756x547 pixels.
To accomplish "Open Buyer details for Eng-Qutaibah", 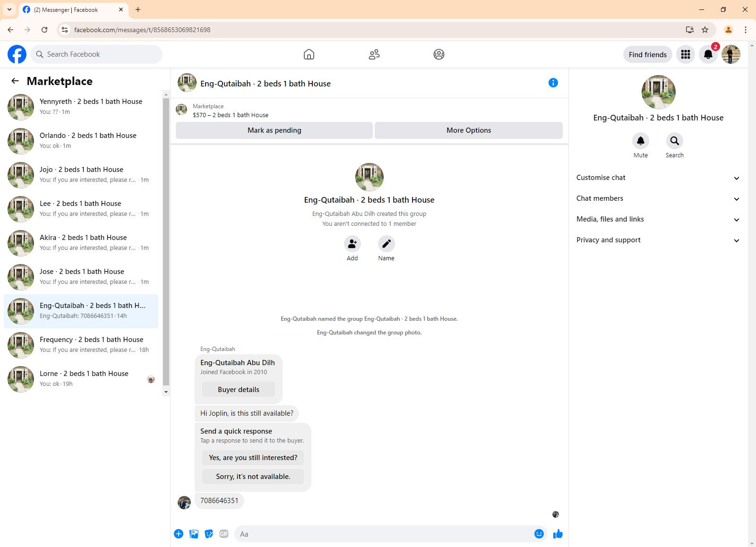I will [239, 390].
